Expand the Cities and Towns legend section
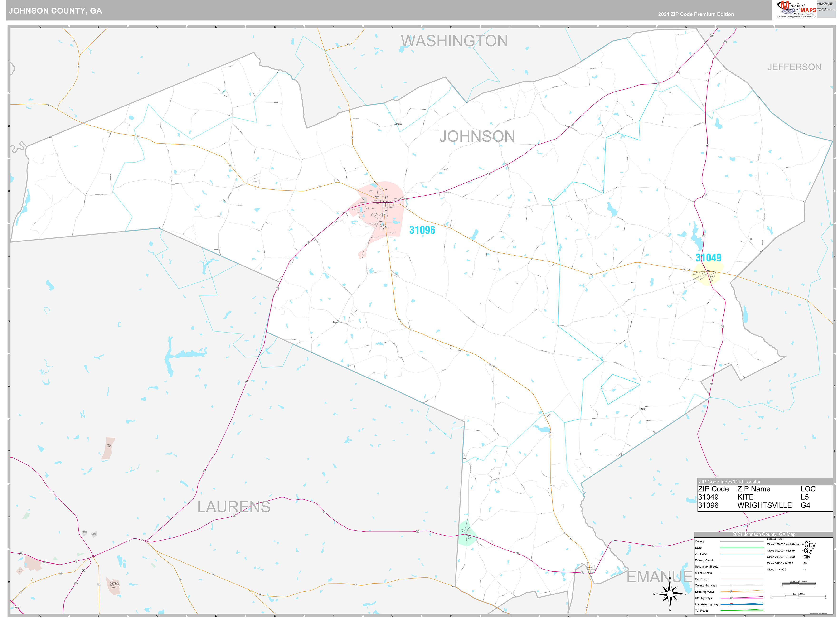 click(775, 539)
